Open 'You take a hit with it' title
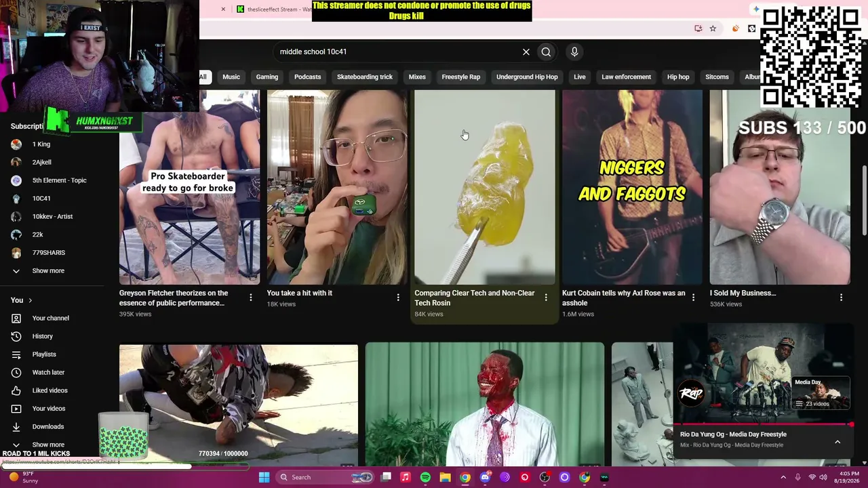 point(300,293)
